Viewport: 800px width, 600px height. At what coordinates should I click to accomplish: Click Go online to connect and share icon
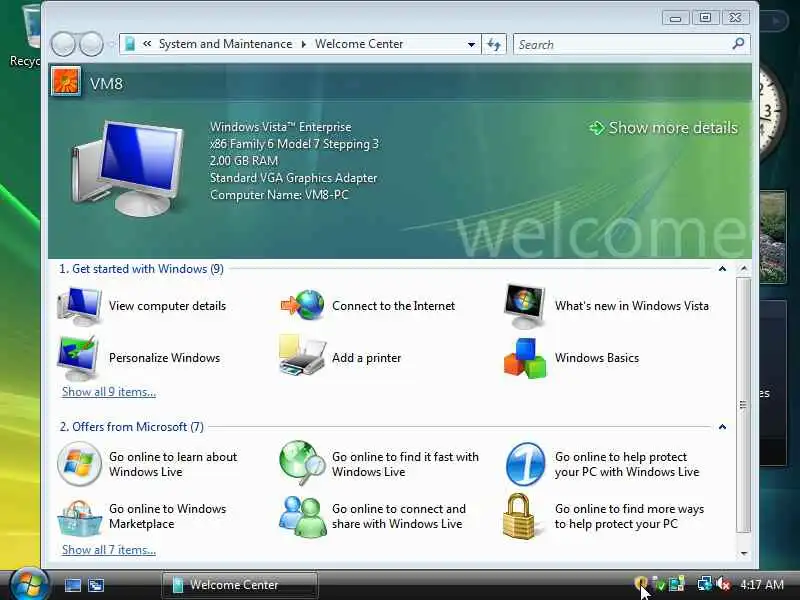click(x=302, y=517)
